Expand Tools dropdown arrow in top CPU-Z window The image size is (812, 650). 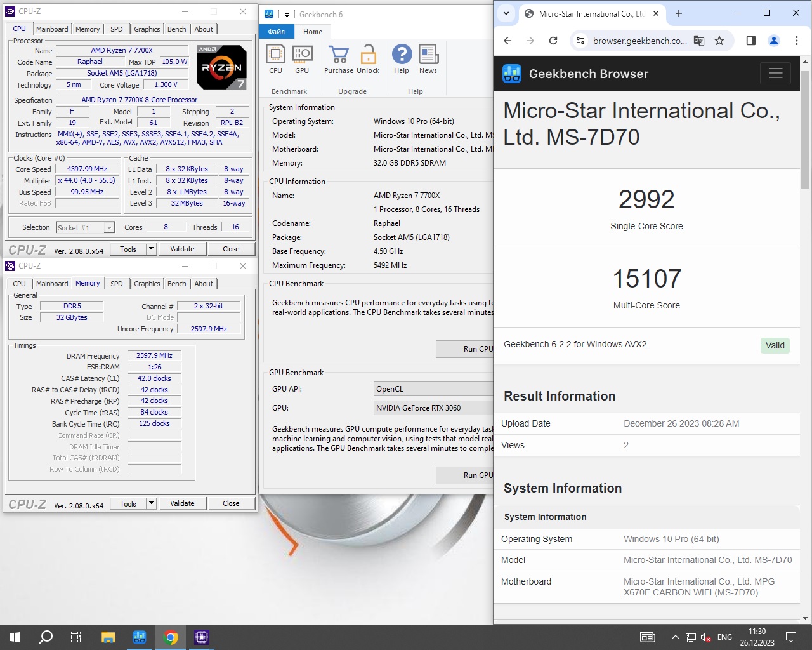pyautogui.click(x=151, y=249)
